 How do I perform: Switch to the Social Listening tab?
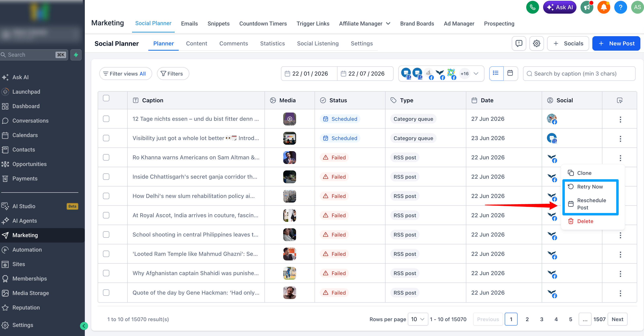click(x=318, y=43)
